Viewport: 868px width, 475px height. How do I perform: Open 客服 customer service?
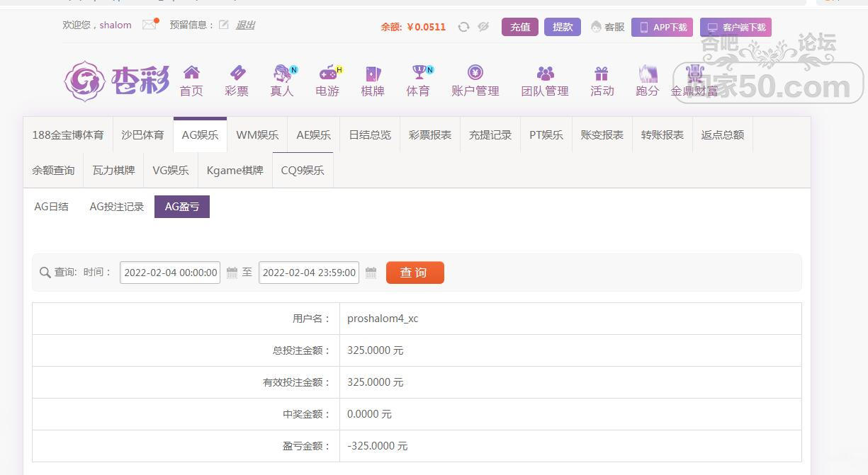[x=607, y=27]
